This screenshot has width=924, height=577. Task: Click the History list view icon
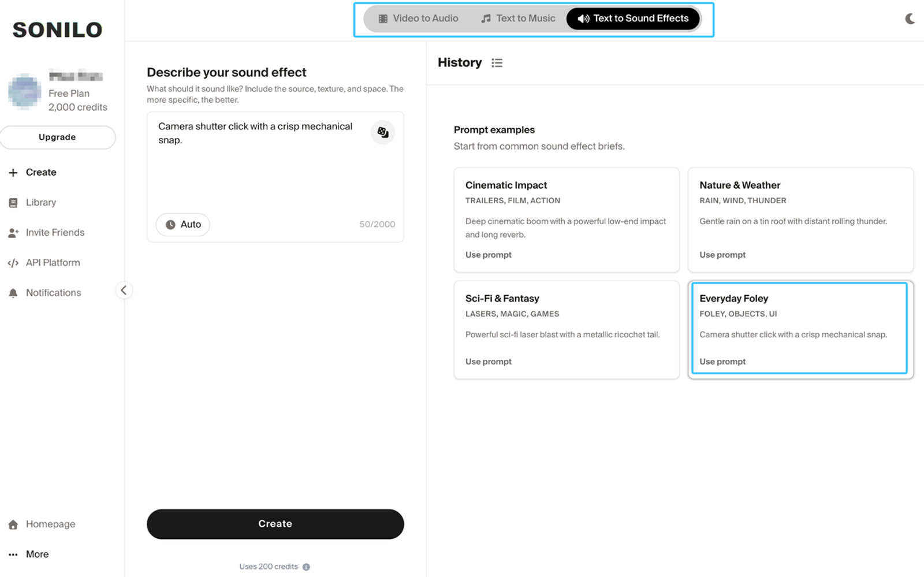click(497, 63)
